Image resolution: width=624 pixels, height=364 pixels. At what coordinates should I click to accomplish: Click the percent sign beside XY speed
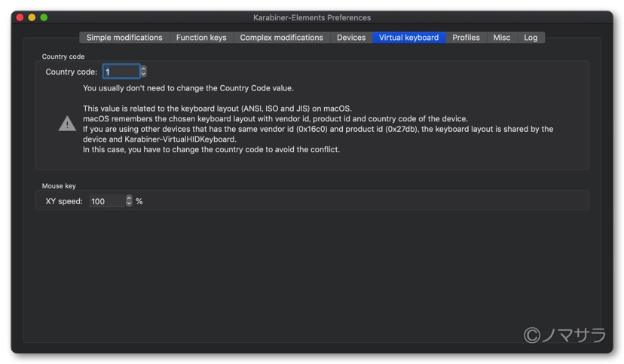[x=139, y=201]
